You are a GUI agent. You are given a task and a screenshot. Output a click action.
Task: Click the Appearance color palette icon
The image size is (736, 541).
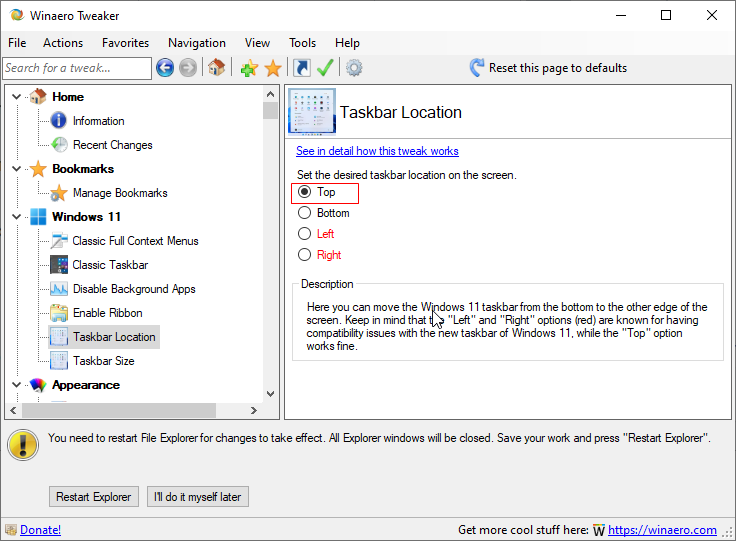coord(38,385)
